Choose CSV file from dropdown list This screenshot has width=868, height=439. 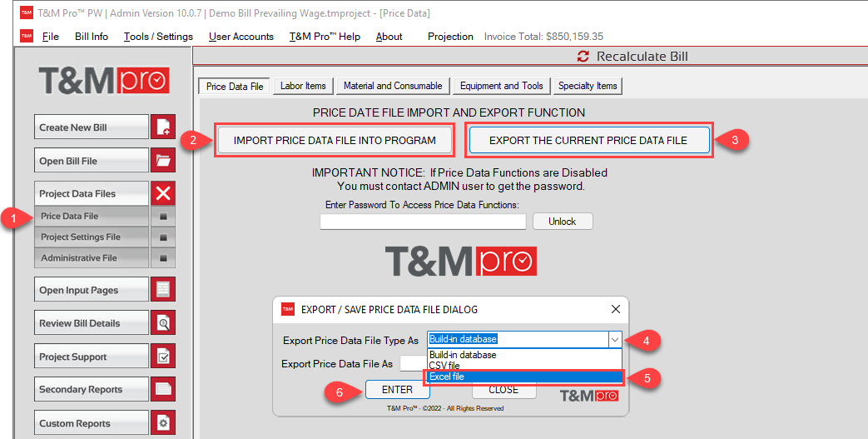point(525,366)
